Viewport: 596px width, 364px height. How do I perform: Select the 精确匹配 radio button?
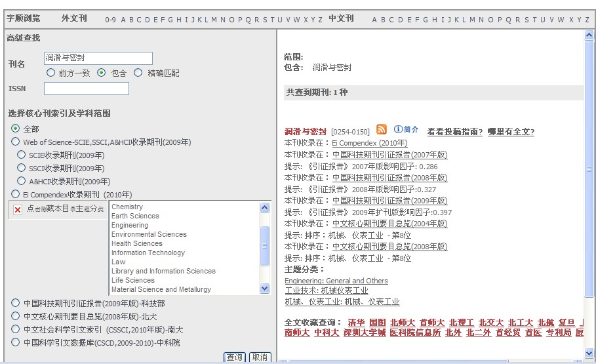[138, 72]
